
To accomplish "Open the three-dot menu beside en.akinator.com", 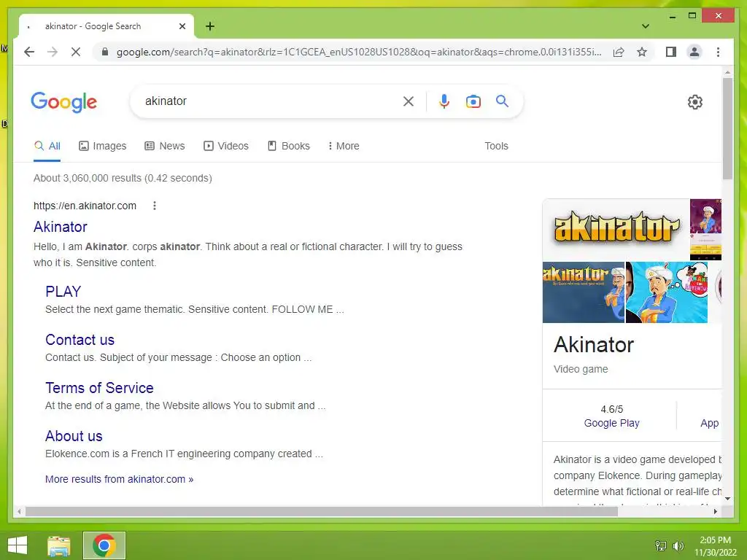I will [x=155, y=206].
